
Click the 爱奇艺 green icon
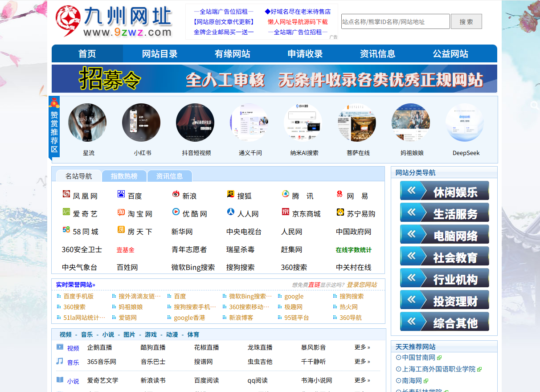tap(66, 212)
